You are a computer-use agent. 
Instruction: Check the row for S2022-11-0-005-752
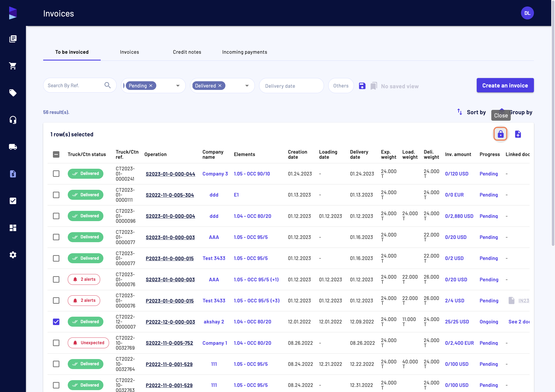[56, 343]
